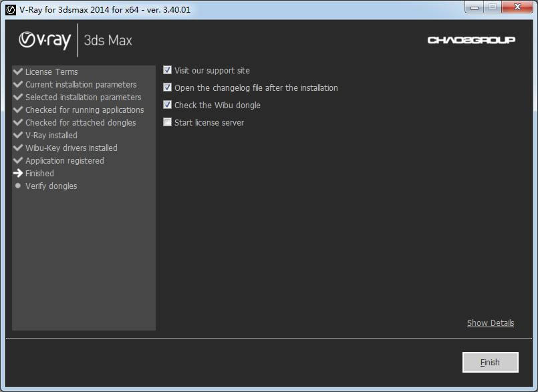This screenshot has width=538, height=392.
Task: Uncheck Open the changelog file after installation
Action: point(167,87)
